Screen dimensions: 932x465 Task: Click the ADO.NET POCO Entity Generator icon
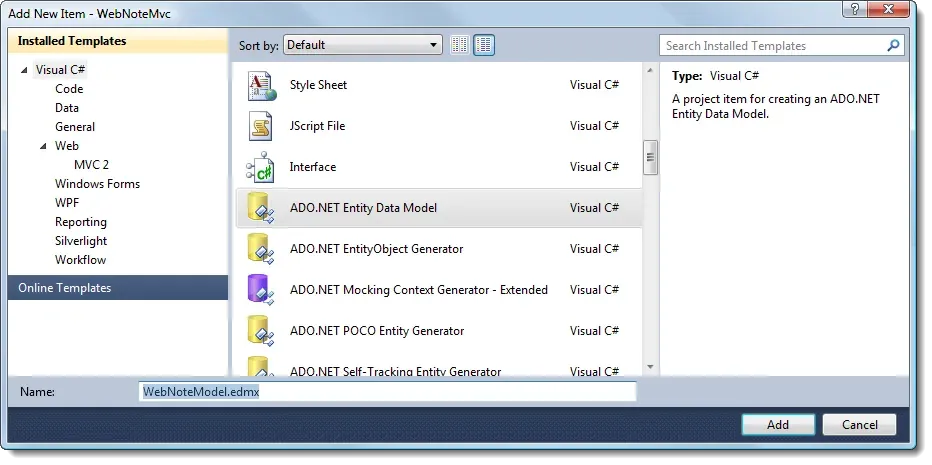pyautogui.click(x=260, y=331)
